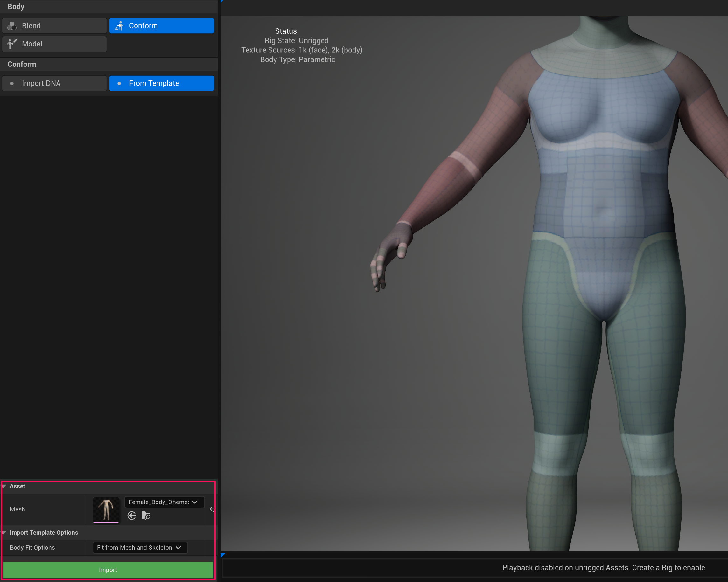Switch to the Model tab

point(54,44)
